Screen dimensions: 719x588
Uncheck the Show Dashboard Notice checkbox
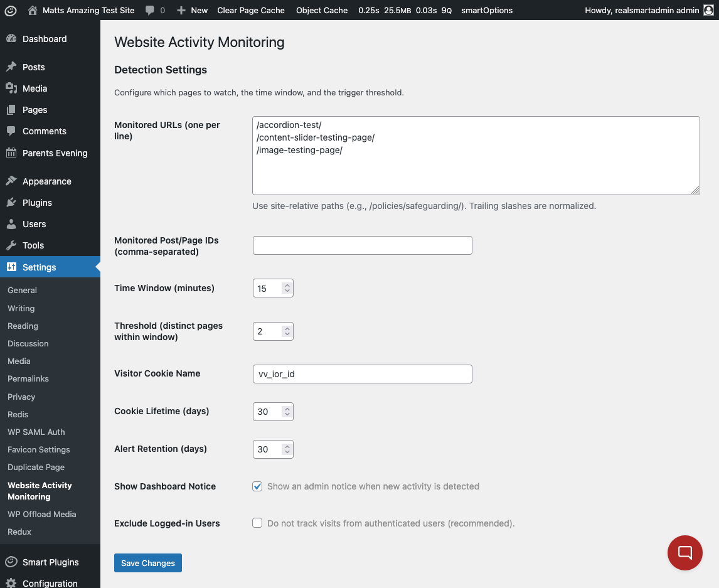tap(257, 486)
